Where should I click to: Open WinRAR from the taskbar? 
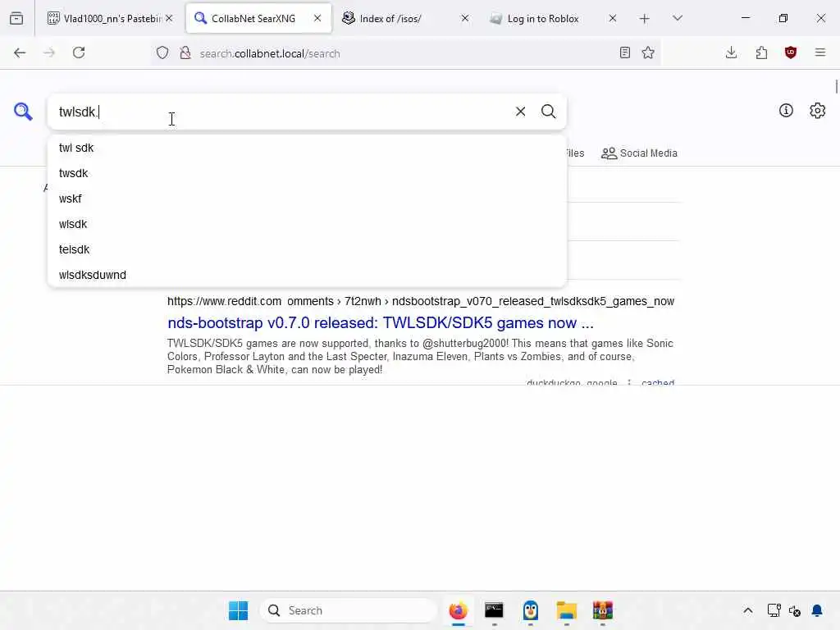[x=603, y=610]
